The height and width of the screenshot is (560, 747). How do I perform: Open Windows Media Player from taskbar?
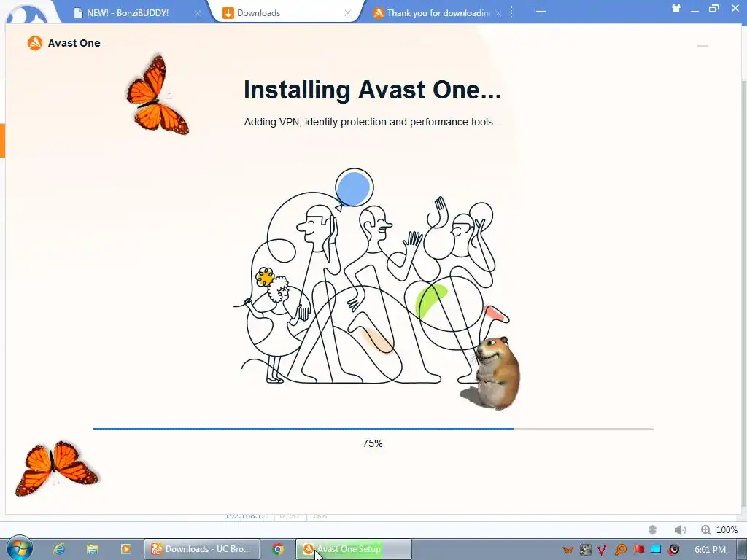point(125,549)
